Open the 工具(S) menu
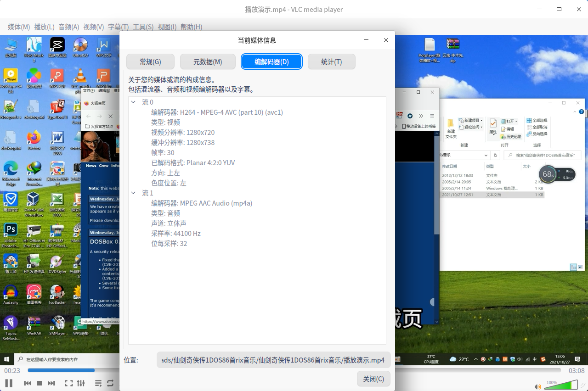This screenshot has height=391, width=588. tap(143, 27)
